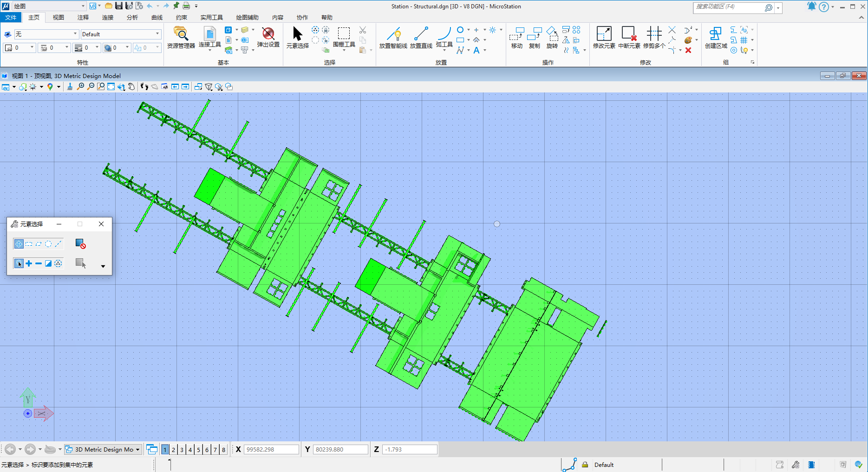Image resolution: width=868 pixels, height=472 pixels.
Task: Switch to the 分析 ribbon tab
Action: pos(132,18)
